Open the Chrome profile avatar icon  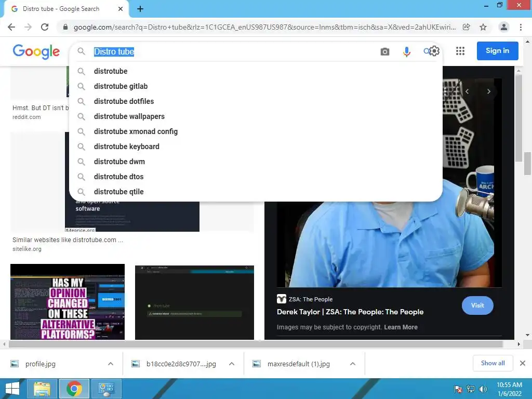click(504, 27)
